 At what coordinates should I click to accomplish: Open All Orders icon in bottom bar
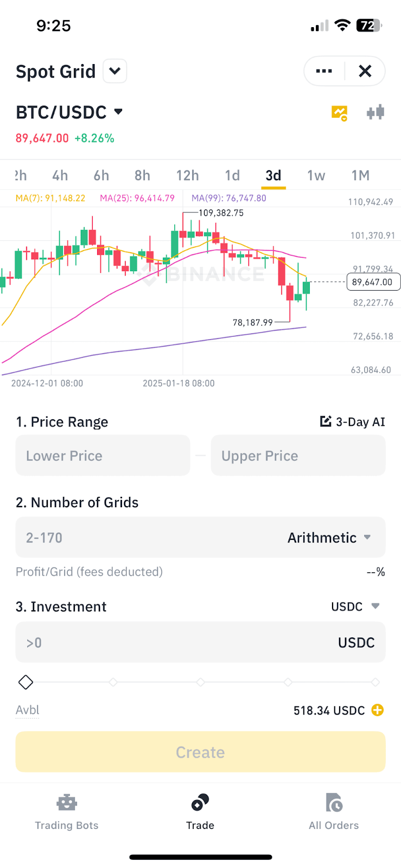tap(334, 802)
